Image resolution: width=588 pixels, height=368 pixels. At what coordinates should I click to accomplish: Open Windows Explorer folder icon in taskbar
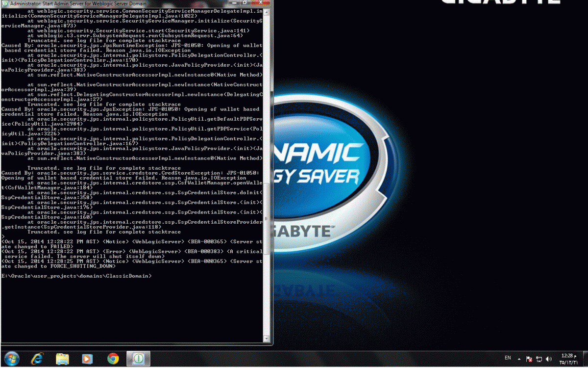click(62, 359)
